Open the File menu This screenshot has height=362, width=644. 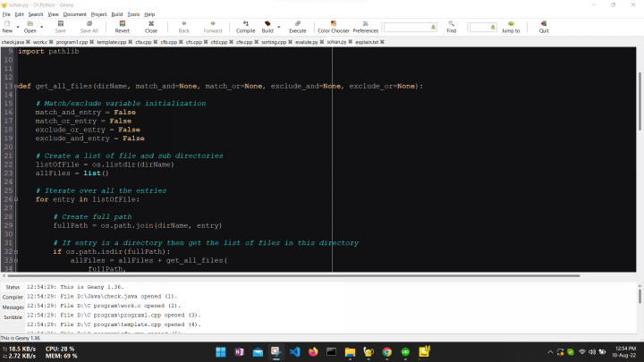(x=6, y=14)
